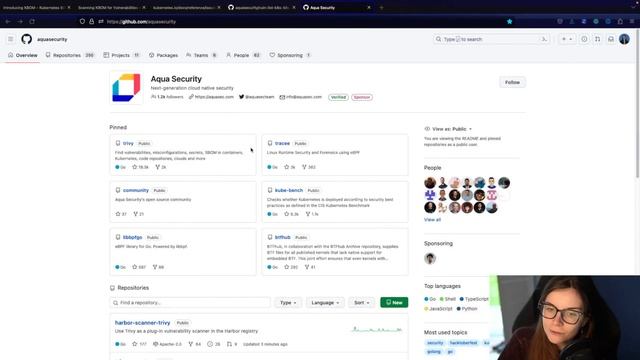Click View all people link

point(432,220)
